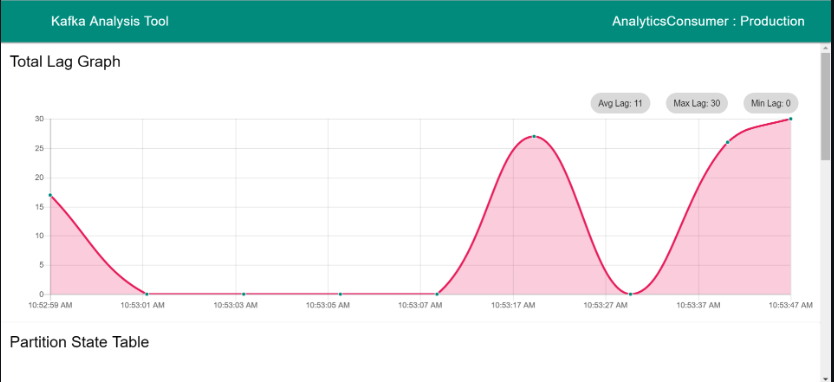Click the y-axis label 15
The width and height of the screenshot is (834, 382).
tap(39, 207)
